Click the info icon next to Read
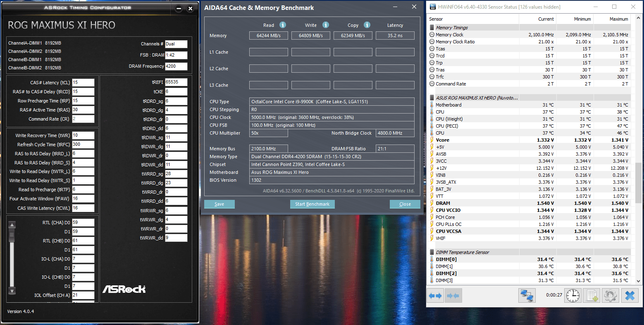This screenshot has height=325, width=644. 283,25
